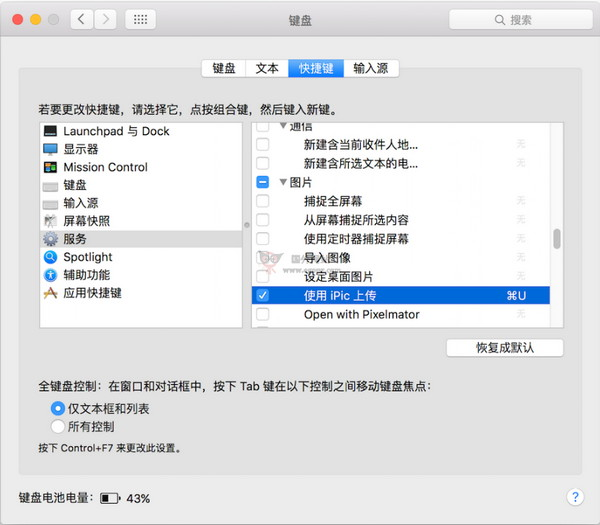Switch to the 输入源 tab

372,68
